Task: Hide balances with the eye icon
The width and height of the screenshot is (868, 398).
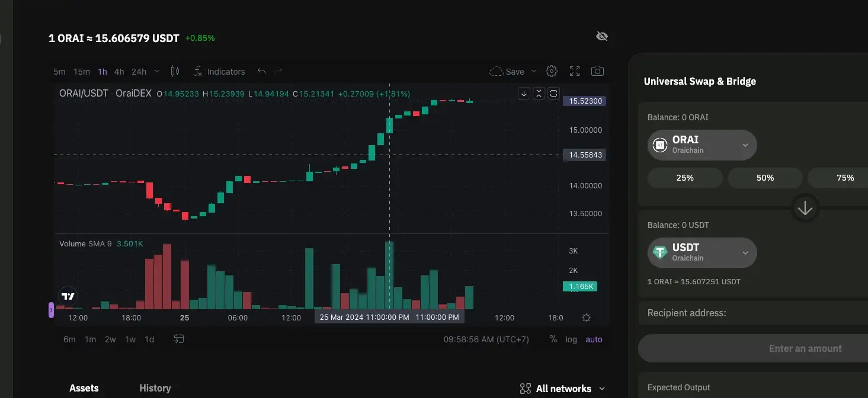Action: pyautogui.click(x=602, y=37)
